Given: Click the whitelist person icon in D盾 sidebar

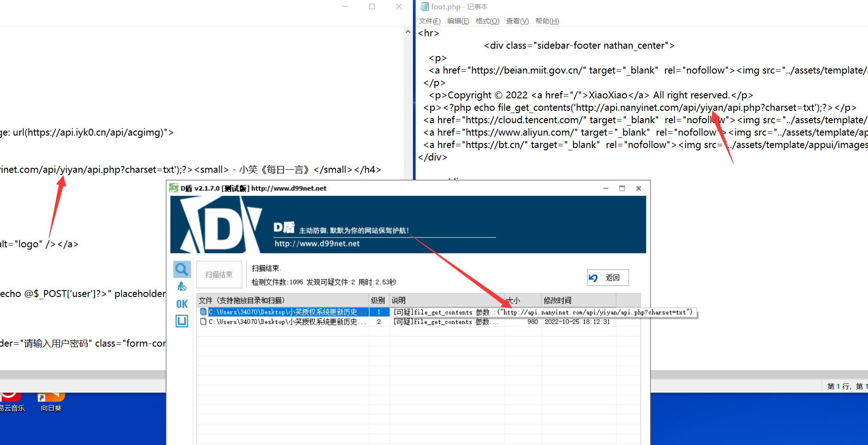Looking at the screenshot, I should [181, 286].
